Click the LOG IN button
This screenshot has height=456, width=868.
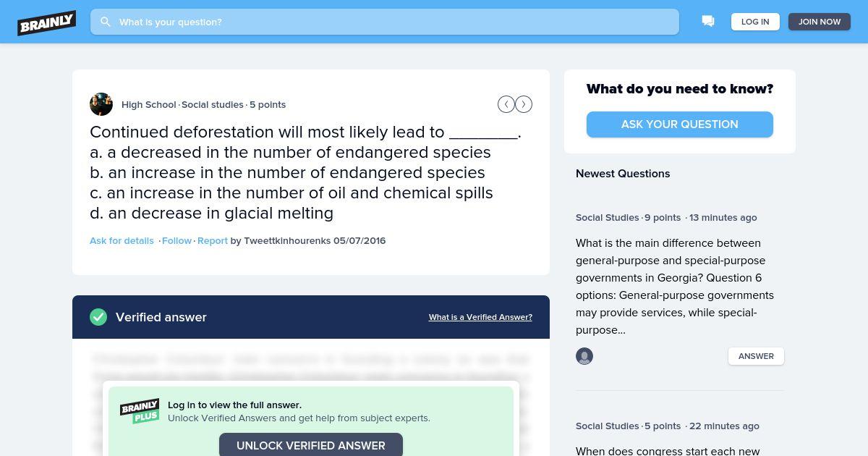[x=755, y=22]
